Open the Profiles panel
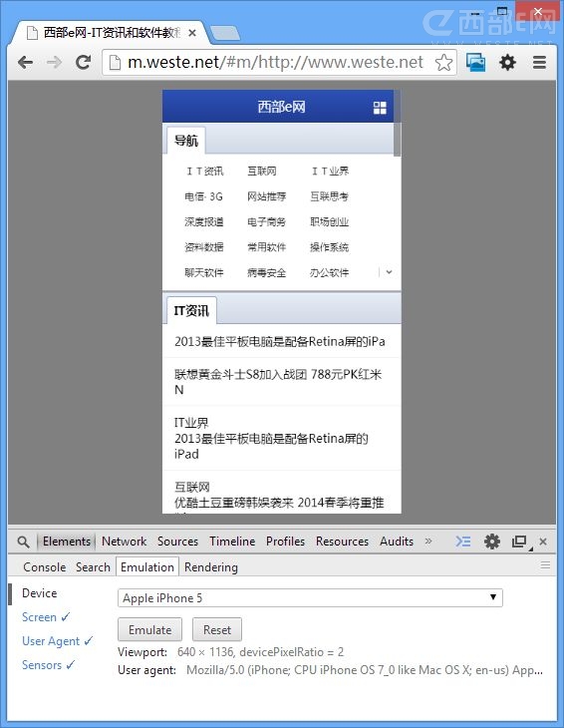The height and width of the screenshot is (728, 564). pyautogui.click(x=285, y=542)
